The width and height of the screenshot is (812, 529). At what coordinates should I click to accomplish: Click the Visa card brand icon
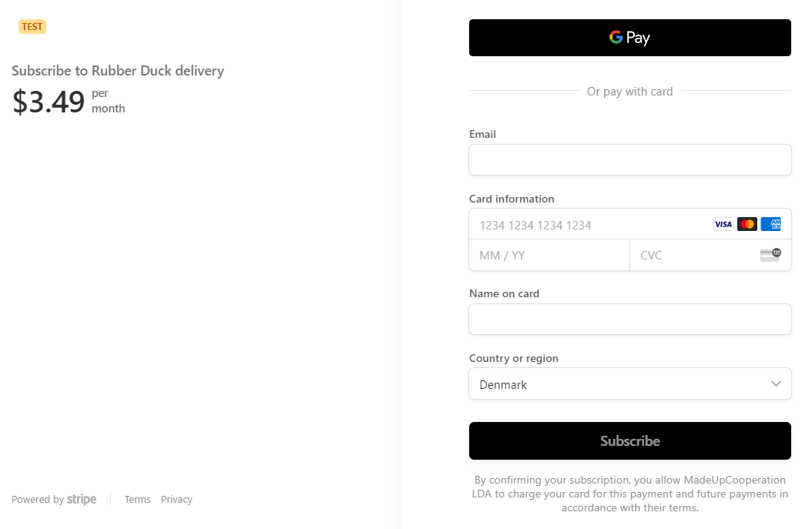click(723, 223)
